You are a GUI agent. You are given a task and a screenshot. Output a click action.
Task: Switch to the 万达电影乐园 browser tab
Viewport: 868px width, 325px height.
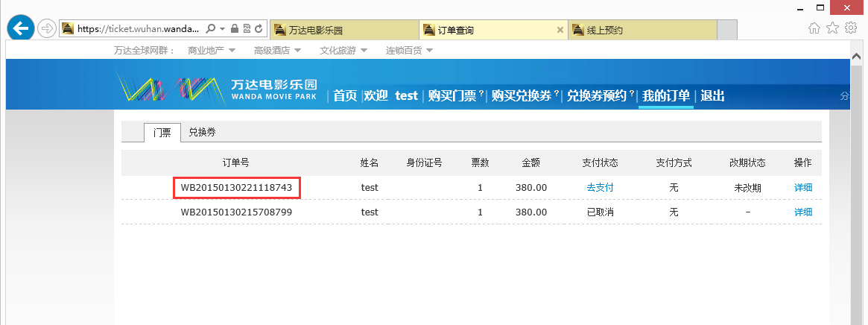(343, 30)
